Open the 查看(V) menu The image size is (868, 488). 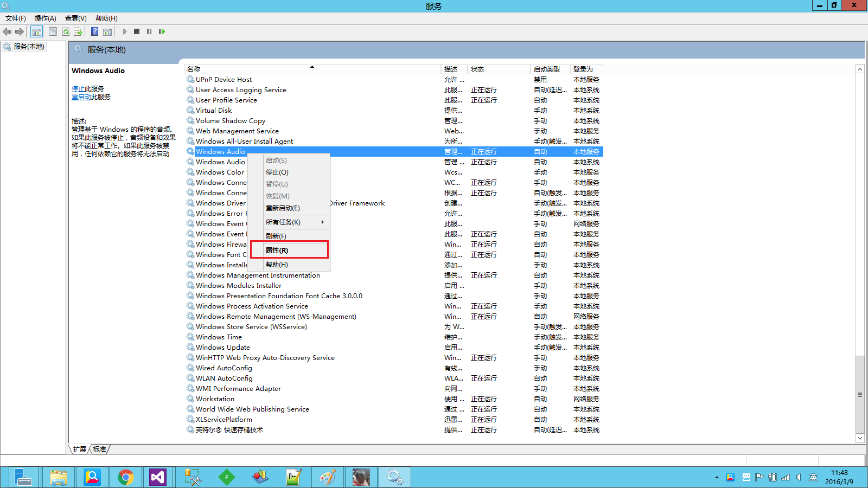coord(76,18)
